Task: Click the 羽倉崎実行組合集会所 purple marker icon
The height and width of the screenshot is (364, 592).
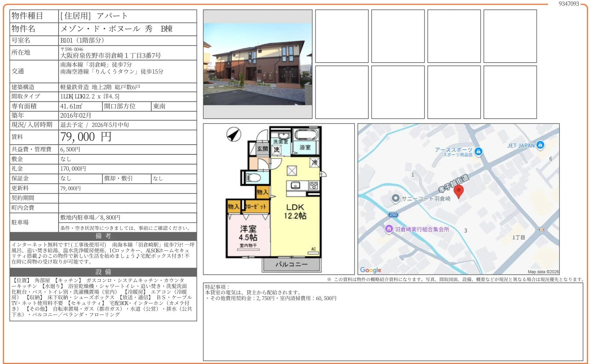Action: (x=389, y=229)
